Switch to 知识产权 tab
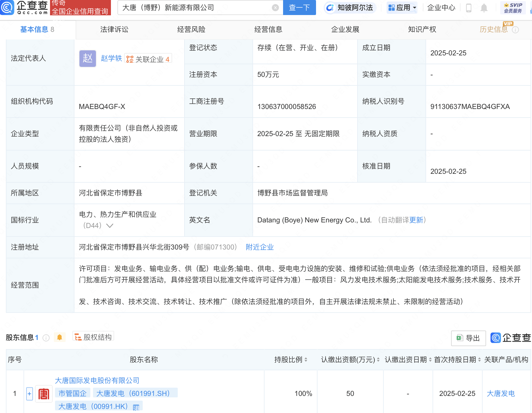532x413 pixels. point(422,29)
